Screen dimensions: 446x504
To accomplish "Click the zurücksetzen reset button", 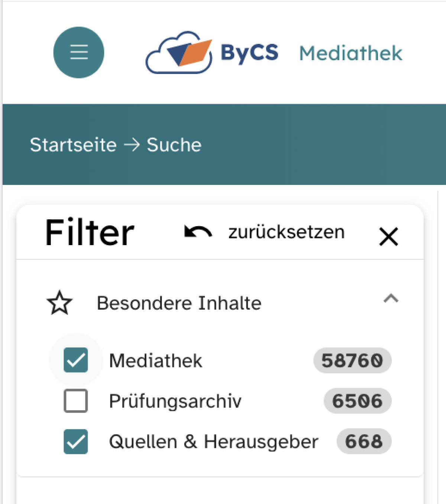I will [x=286, y=233].
